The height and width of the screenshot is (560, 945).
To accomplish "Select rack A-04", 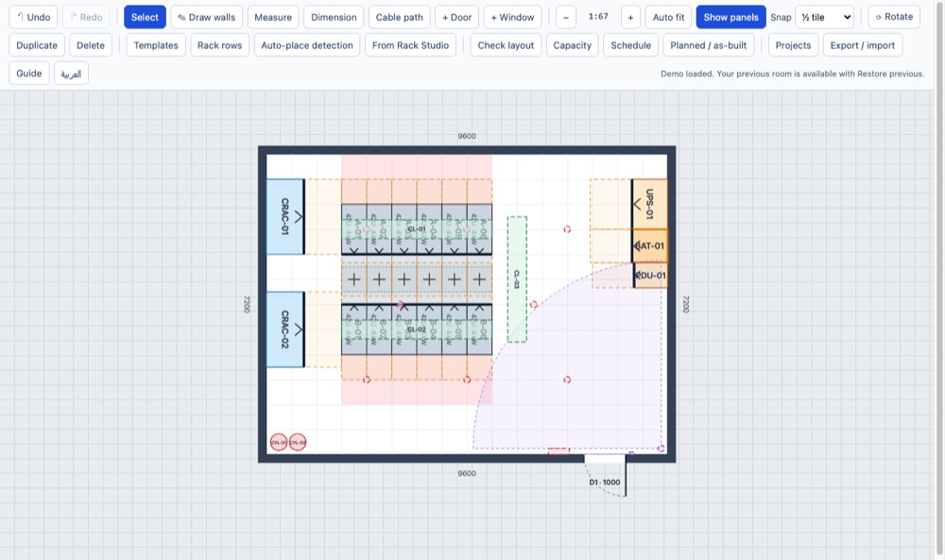I will (429, 229).
